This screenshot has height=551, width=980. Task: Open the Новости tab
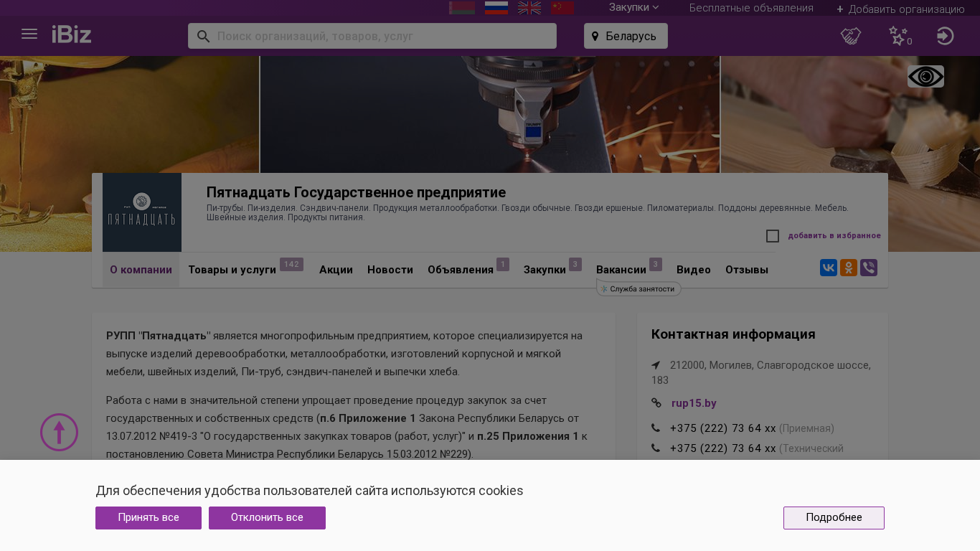[390, 270]
